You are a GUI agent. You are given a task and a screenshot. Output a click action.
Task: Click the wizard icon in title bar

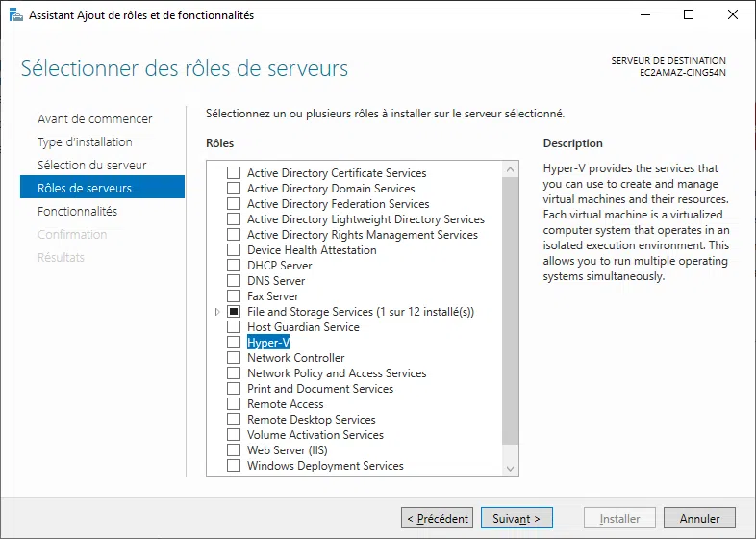pos(14,15)
